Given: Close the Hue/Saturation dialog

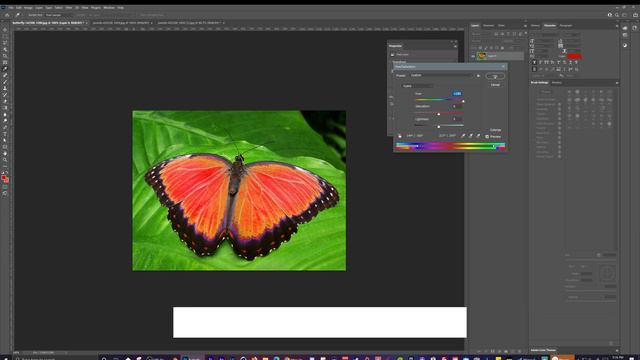Looking at the screenshot, I should pyautogui.click(x=503, y=67).
